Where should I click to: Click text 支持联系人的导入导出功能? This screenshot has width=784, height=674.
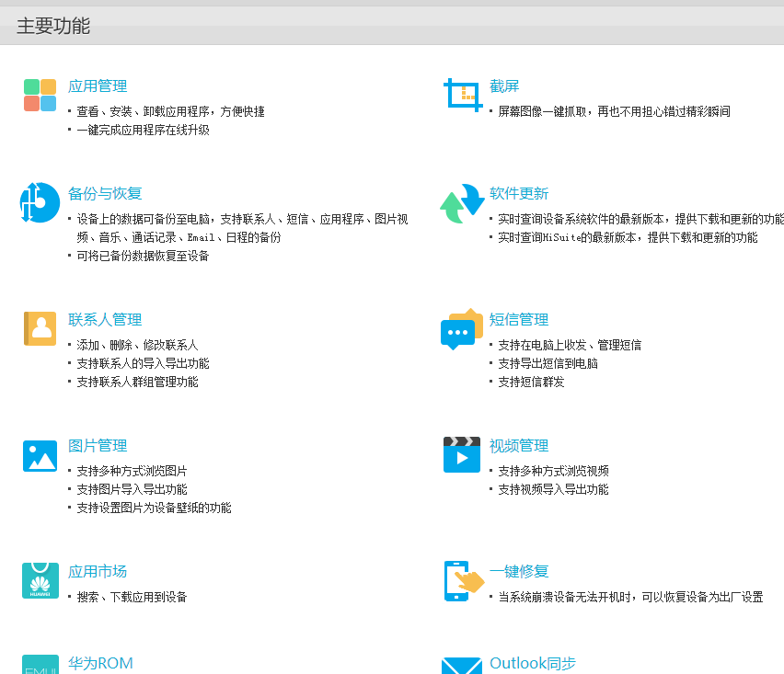tap(143, 364)
